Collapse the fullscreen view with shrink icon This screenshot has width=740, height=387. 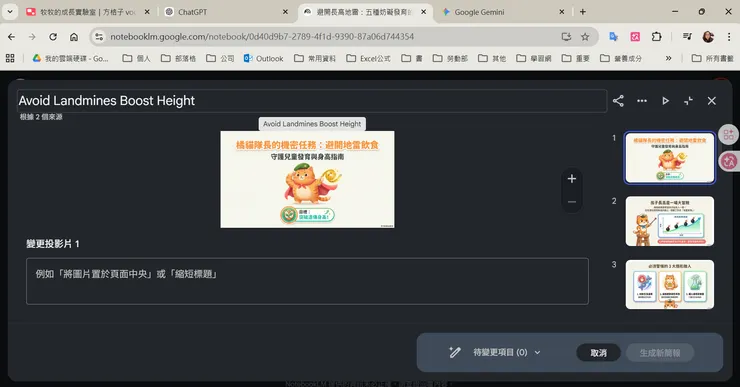click(x=688, y=101)
